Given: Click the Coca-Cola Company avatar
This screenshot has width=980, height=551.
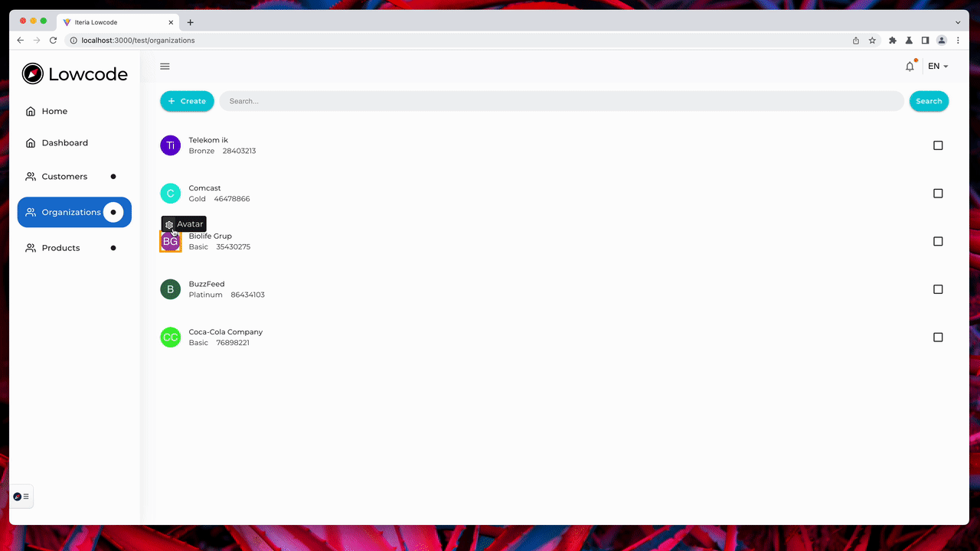Looking at the screenshot, I should (170, 337).
